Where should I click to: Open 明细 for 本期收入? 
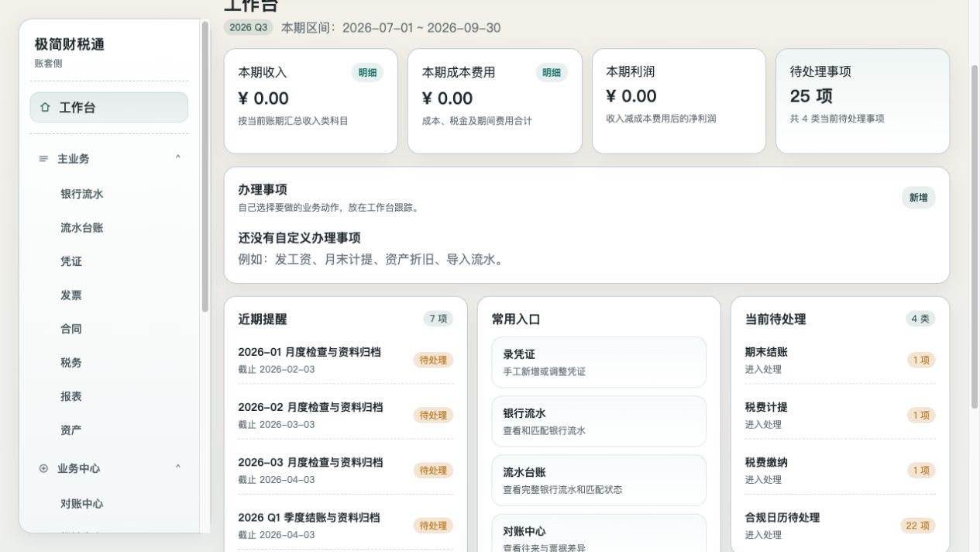tap(367, 72)
